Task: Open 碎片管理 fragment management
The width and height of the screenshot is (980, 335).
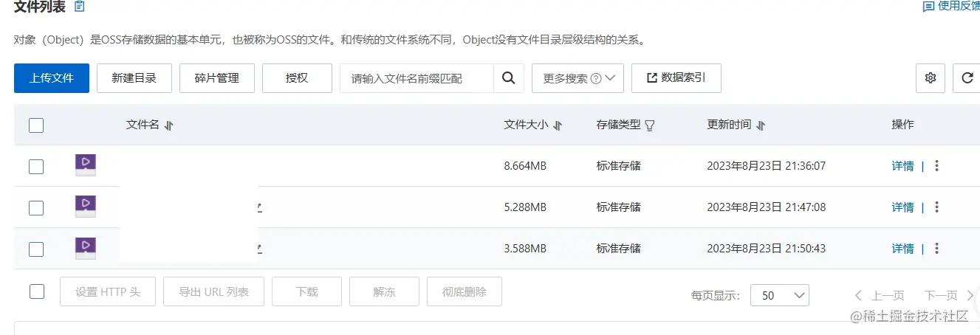Action: (x=217, y=77)
